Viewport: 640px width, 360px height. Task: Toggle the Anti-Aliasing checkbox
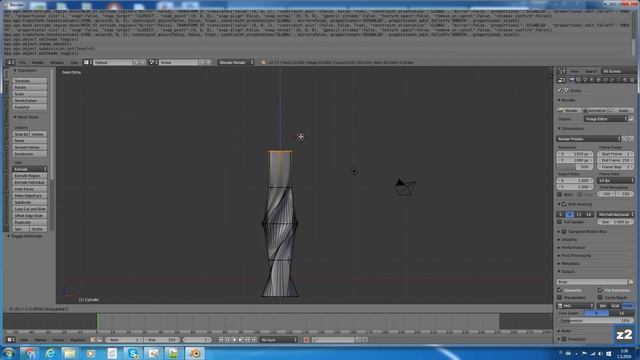[x=564, y=204]
